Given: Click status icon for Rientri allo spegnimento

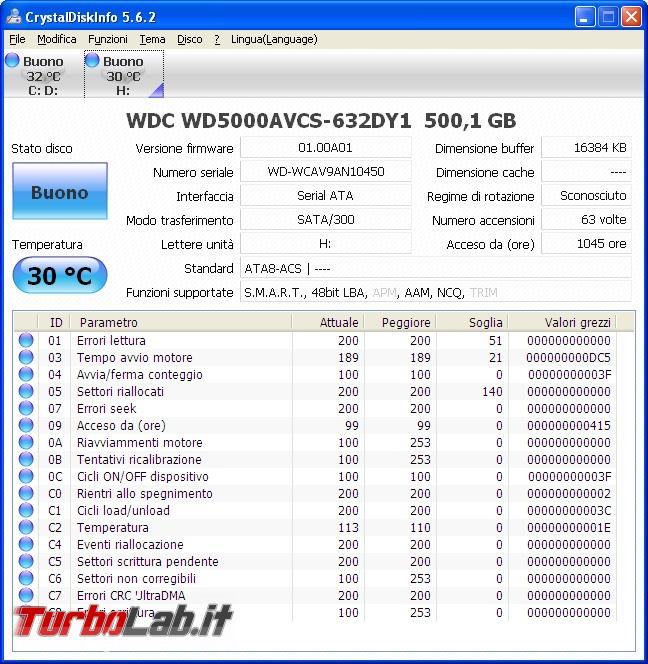Looking at the screenshot, I should [x=26, y=493].
